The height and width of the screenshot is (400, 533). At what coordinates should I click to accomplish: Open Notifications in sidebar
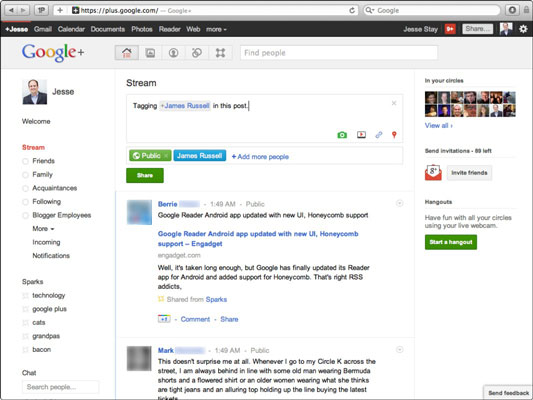51,256
